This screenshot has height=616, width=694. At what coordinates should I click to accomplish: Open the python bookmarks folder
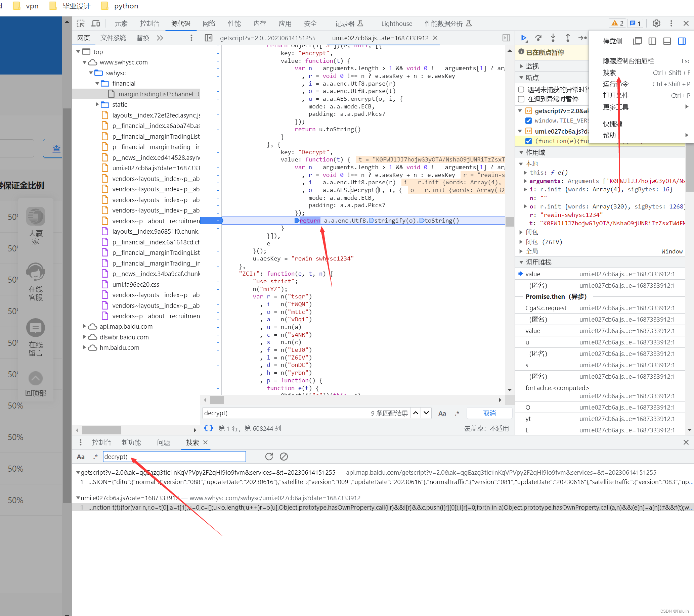tap(120, 6)
